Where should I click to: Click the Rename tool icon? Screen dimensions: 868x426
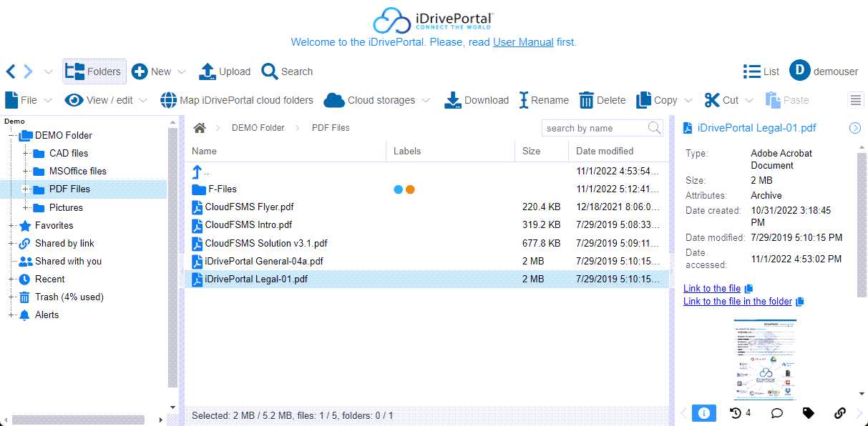524,100
